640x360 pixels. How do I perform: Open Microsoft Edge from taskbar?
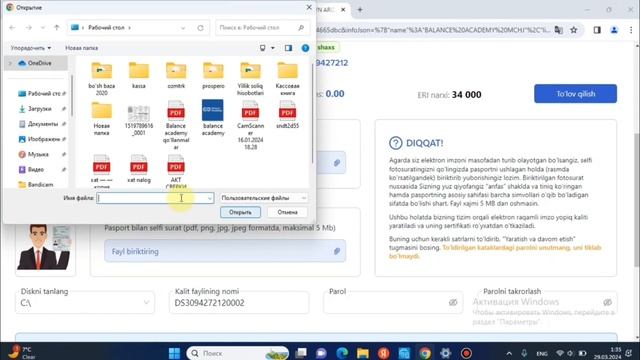point(342,353)
